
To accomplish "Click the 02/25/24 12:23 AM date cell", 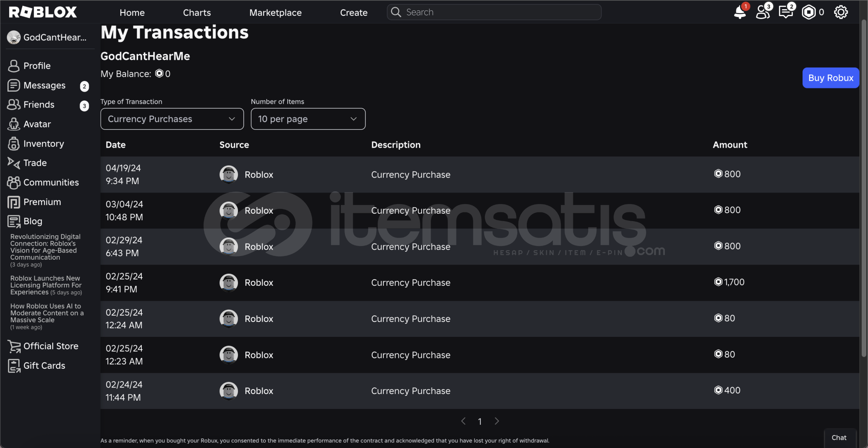I will click(124, 355).
